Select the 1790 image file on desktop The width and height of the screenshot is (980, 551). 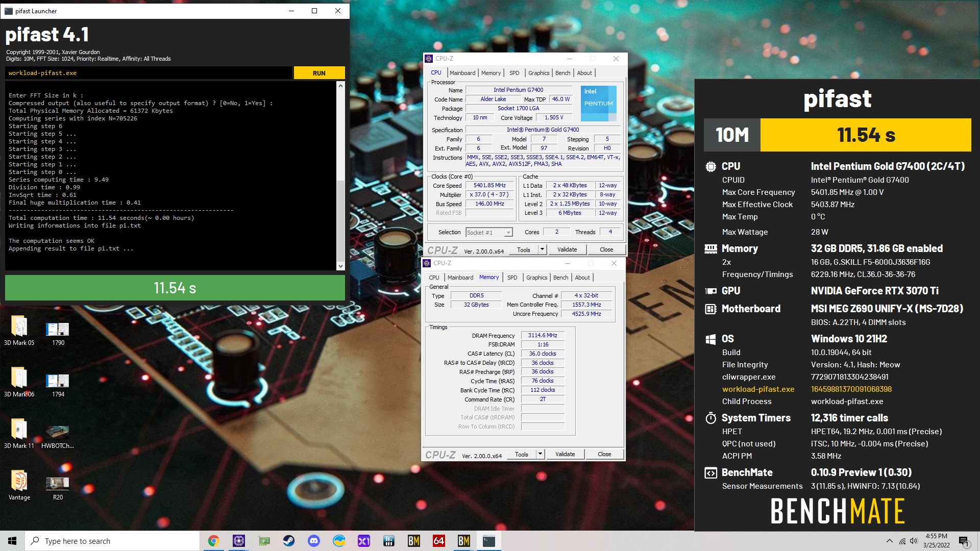click(58, 334)
